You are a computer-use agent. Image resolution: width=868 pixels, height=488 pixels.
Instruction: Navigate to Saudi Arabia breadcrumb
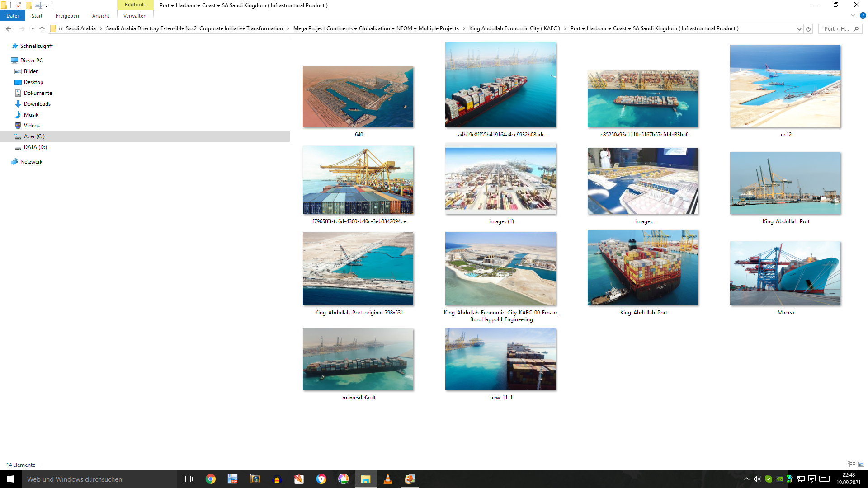click(x=81, y=28)
